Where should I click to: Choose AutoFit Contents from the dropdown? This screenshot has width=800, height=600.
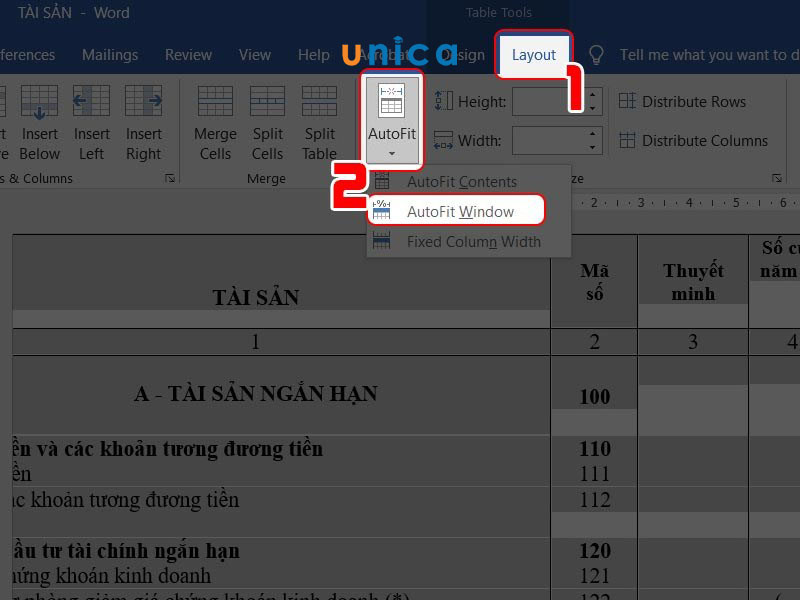point(461,182)
